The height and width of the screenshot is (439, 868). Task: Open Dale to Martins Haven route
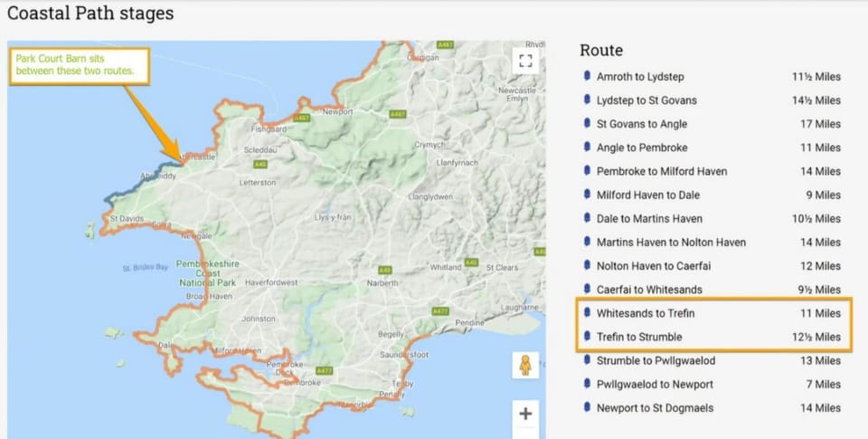[x=649, y=218]
